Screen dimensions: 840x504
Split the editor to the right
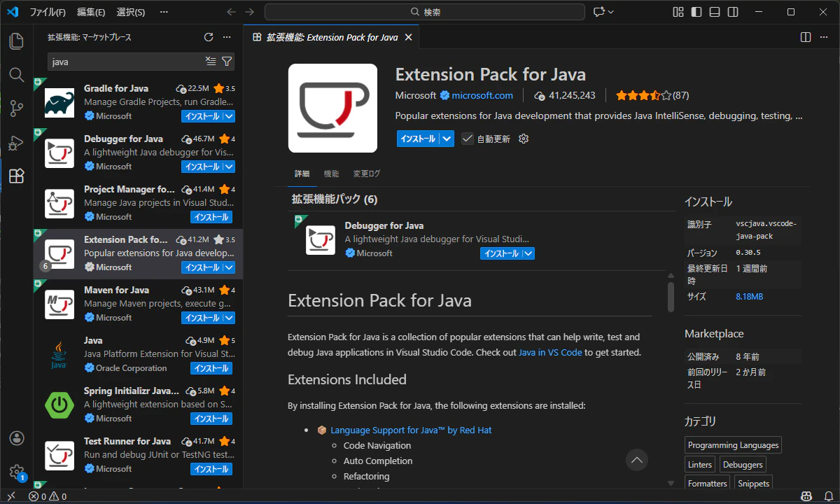tap(806, 37)
